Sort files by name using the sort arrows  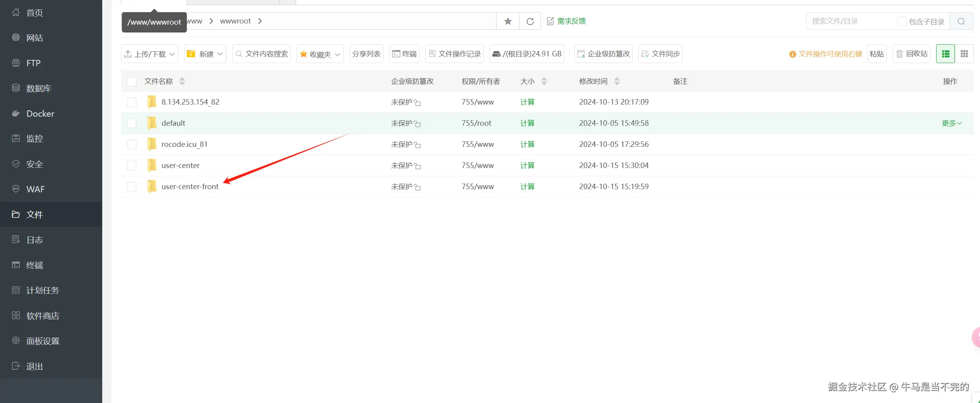[x=182, y=81]
